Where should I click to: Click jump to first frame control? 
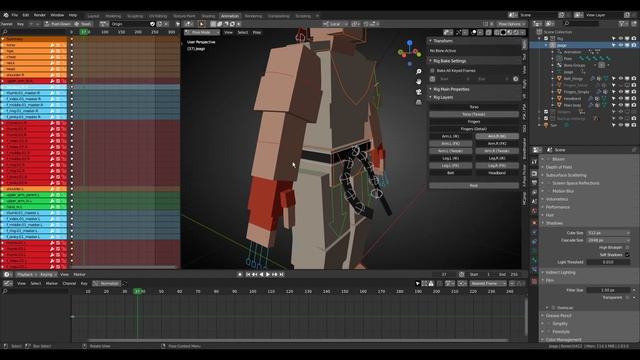click(x=248, y=275)
